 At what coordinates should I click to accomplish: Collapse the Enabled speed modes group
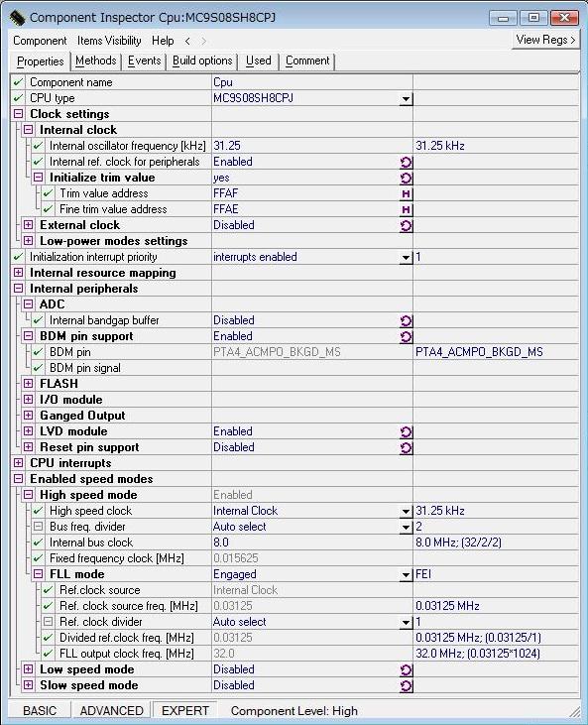click(18, 479)
